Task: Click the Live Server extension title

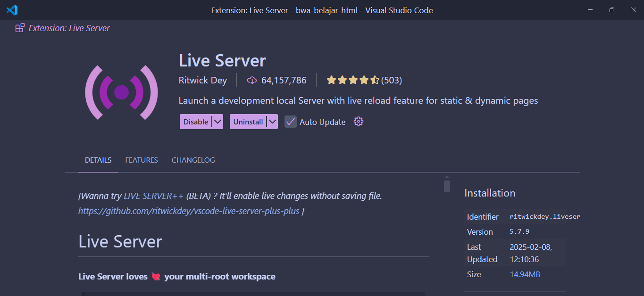Action: click(x=222, y=61)
